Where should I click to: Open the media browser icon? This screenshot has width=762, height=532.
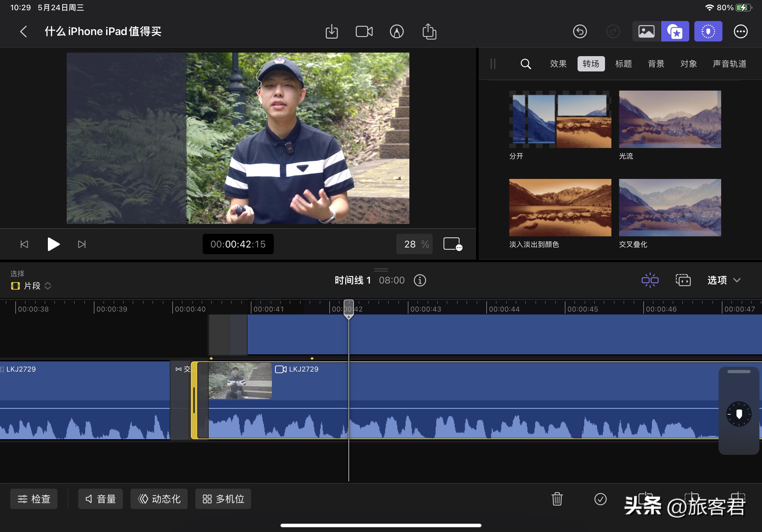pos(646,31)
